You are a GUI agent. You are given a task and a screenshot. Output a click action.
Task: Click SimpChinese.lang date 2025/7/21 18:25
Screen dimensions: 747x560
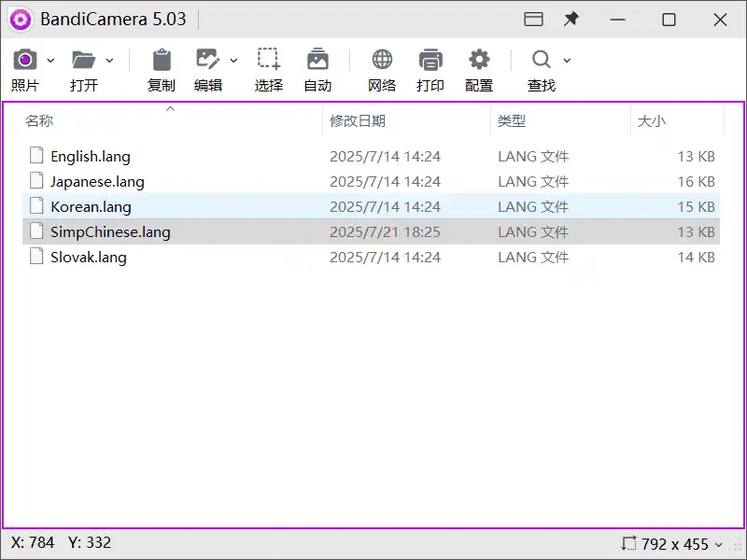(x=385, y=231)
